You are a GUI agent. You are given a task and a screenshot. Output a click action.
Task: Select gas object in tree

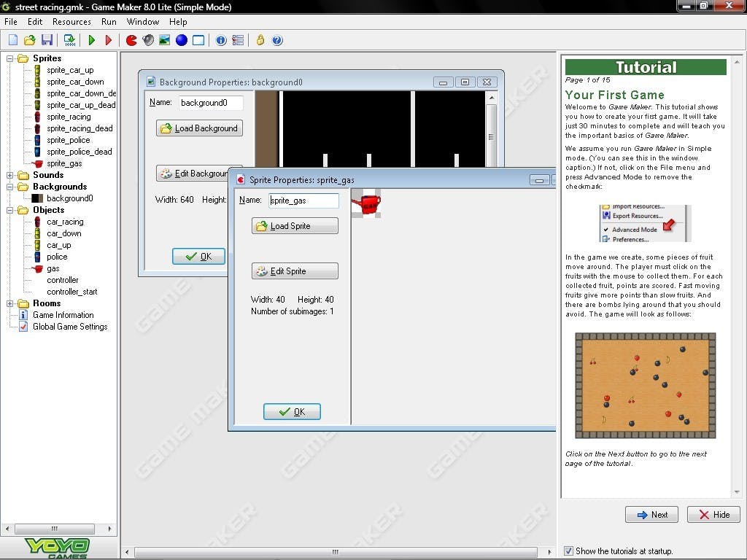53,268
